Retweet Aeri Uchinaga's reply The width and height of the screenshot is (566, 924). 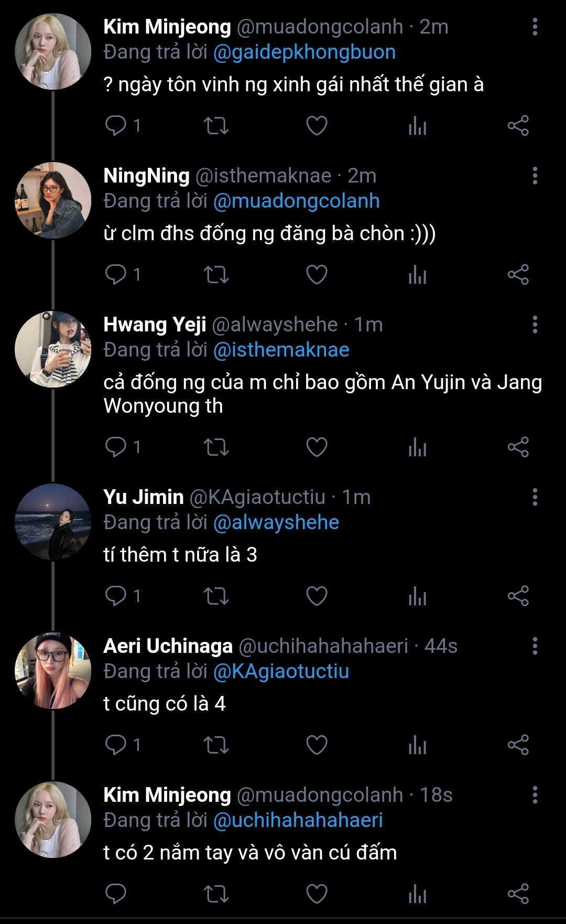pyautogui.click(x=216, y=745)
